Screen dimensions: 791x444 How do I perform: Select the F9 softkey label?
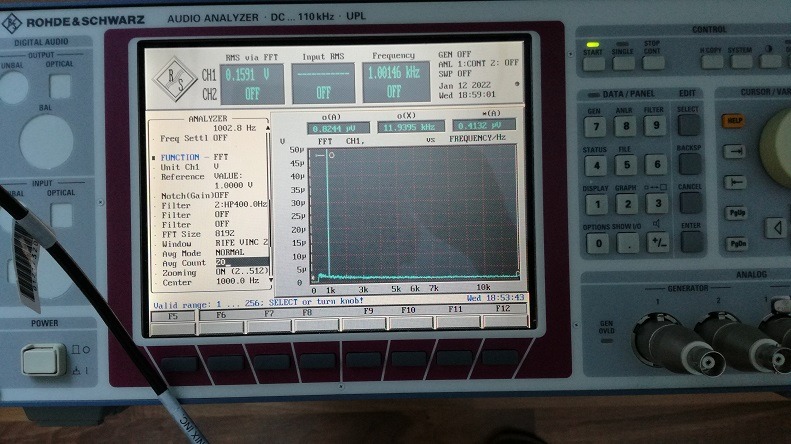click(368, 311)
